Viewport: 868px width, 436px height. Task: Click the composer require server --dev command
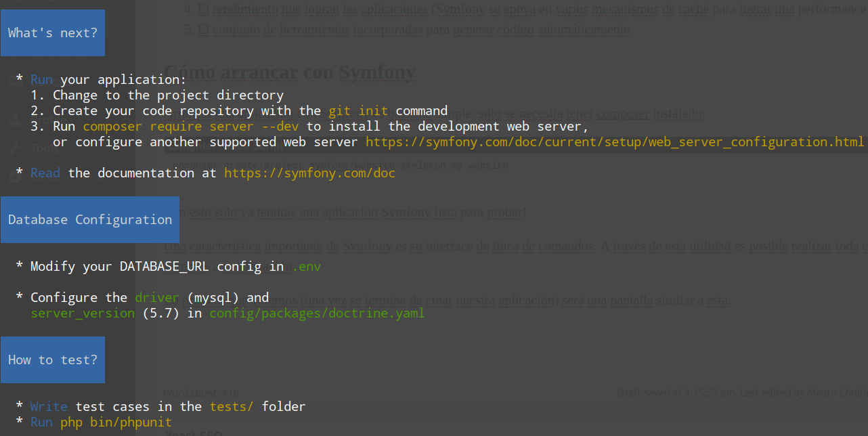click(x=192, y=127)
